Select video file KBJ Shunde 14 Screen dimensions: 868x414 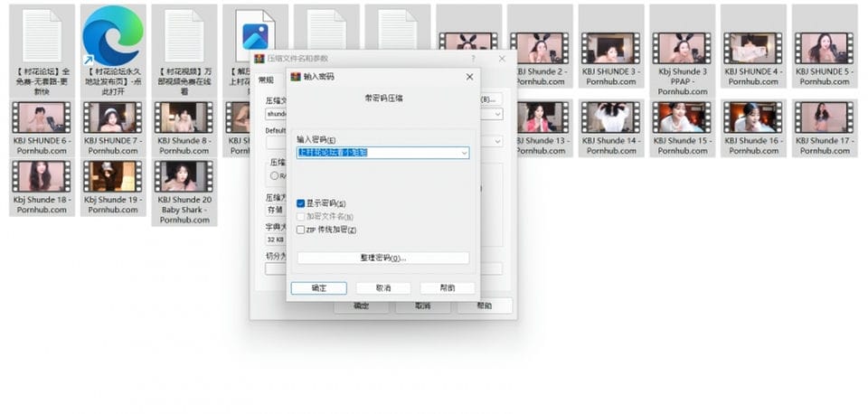pyautogui.click(x=611, y=127)
